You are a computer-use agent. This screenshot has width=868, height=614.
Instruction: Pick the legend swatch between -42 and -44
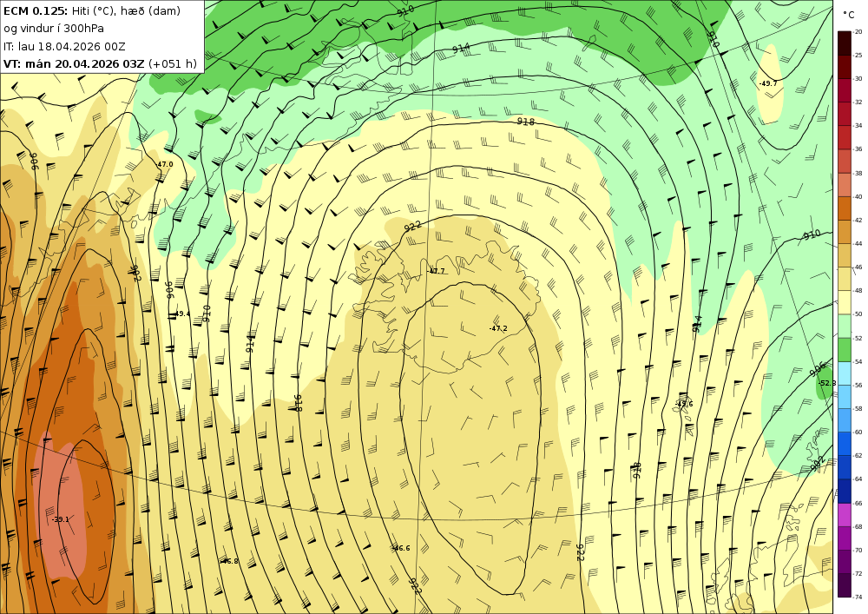[x=845, y=232]
